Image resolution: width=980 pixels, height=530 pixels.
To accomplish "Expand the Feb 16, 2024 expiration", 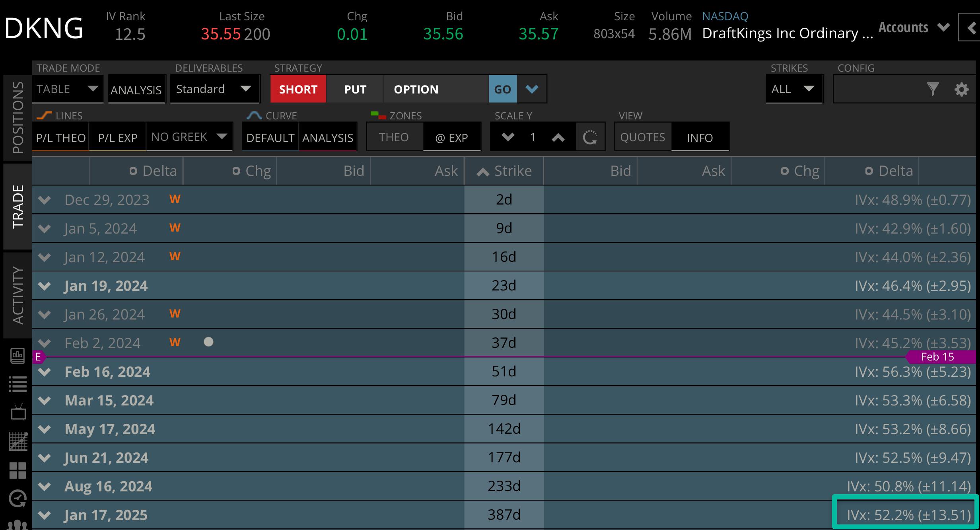I will pyautogui.click(x=45, y=372).
